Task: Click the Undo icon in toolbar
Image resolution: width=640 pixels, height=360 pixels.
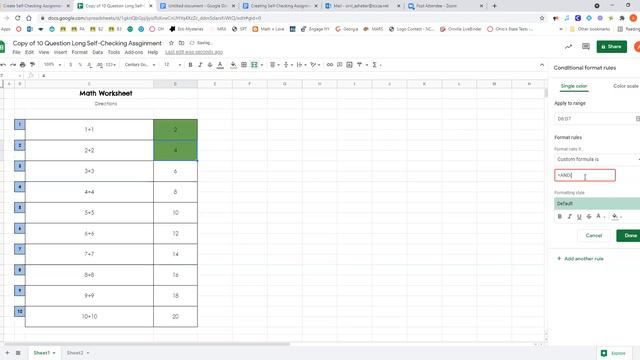Action: click(3, 65)
